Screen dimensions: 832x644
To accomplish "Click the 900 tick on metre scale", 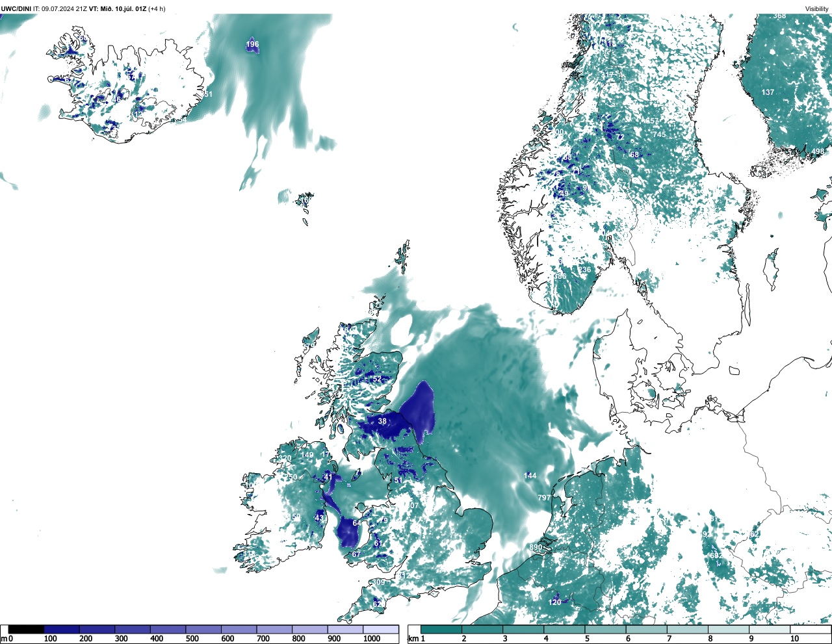I will point(334,639).
